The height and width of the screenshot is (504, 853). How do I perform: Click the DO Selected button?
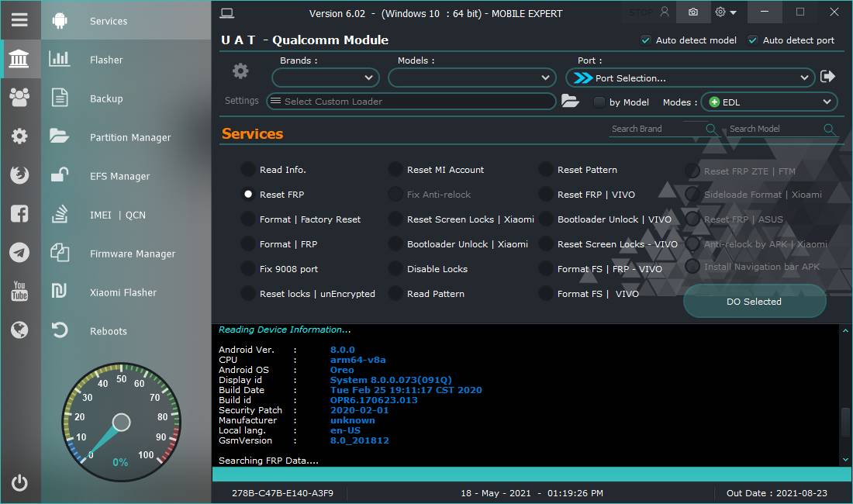(755, 301)
